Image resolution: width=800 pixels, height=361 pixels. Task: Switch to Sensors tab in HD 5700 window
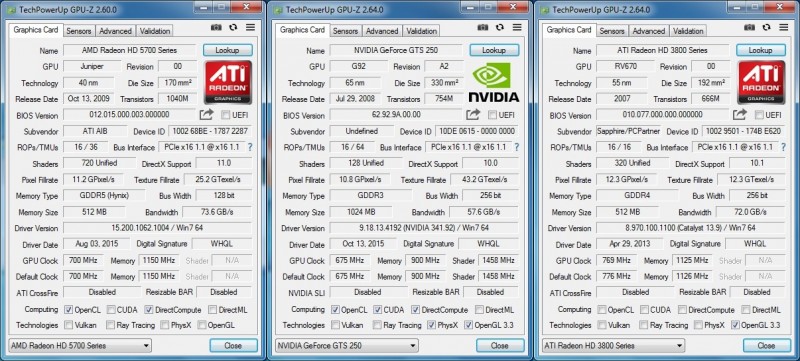click(x=79, y=31)
